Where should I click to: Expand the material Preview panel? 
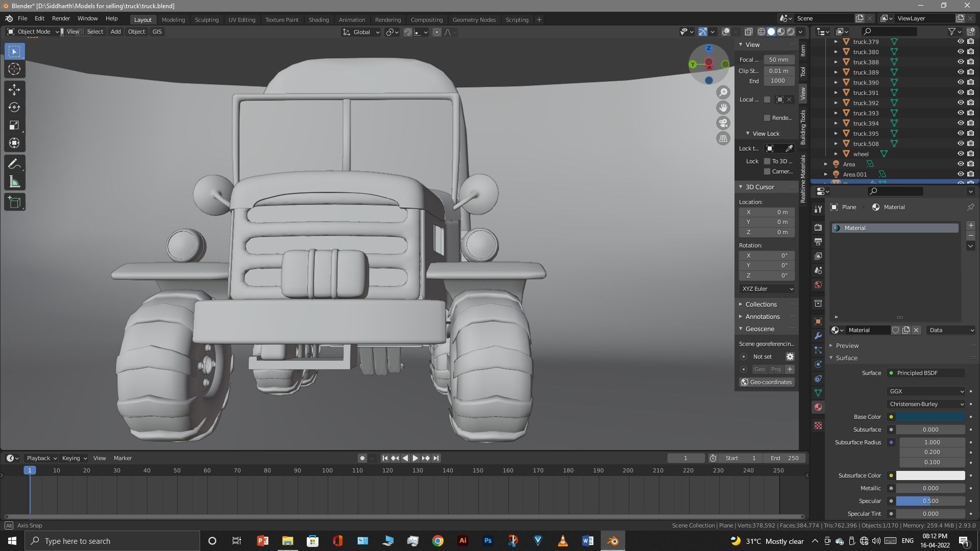coord(847,346)
